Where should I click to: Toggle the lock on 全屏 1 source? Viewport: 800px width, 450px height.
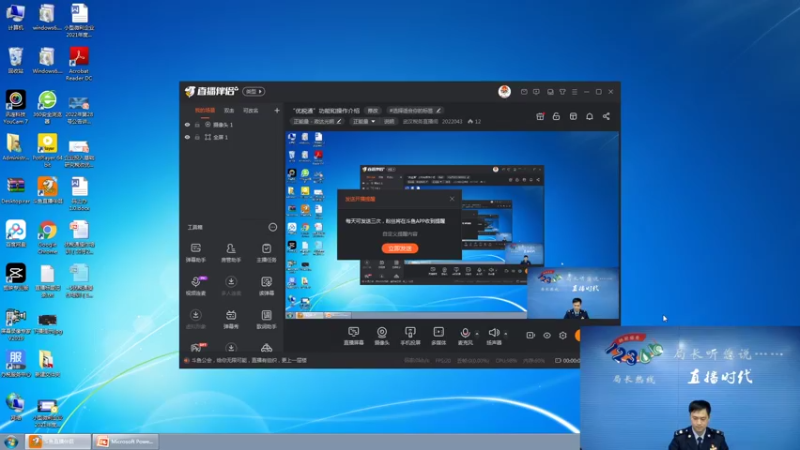click(197, 137)
